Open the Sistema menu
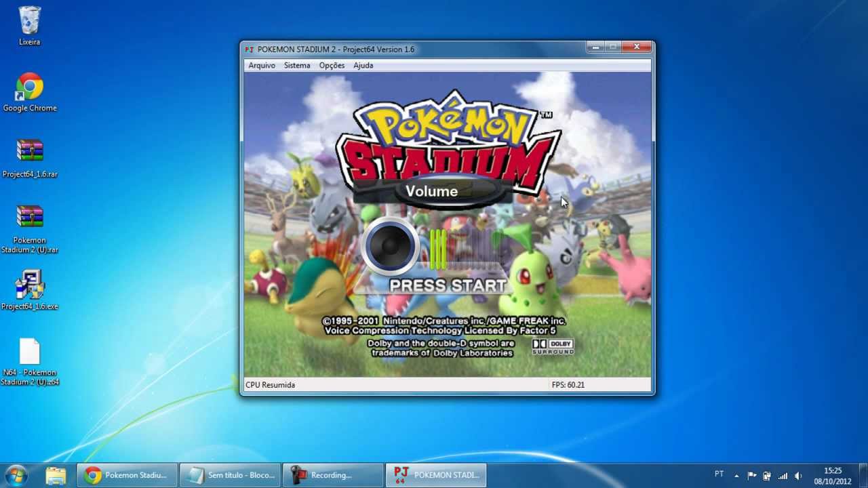The height and width of the screenshot is (488, 868). pos(297,65)
